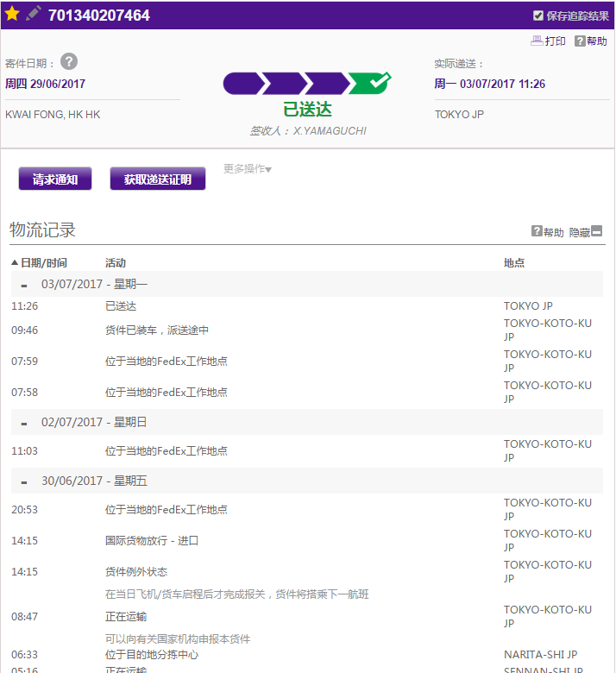Click 位于目的地分拣中心 activity row
Image resolution: width=616 pixels, height=673 pixels.
(x=152, y=655)
